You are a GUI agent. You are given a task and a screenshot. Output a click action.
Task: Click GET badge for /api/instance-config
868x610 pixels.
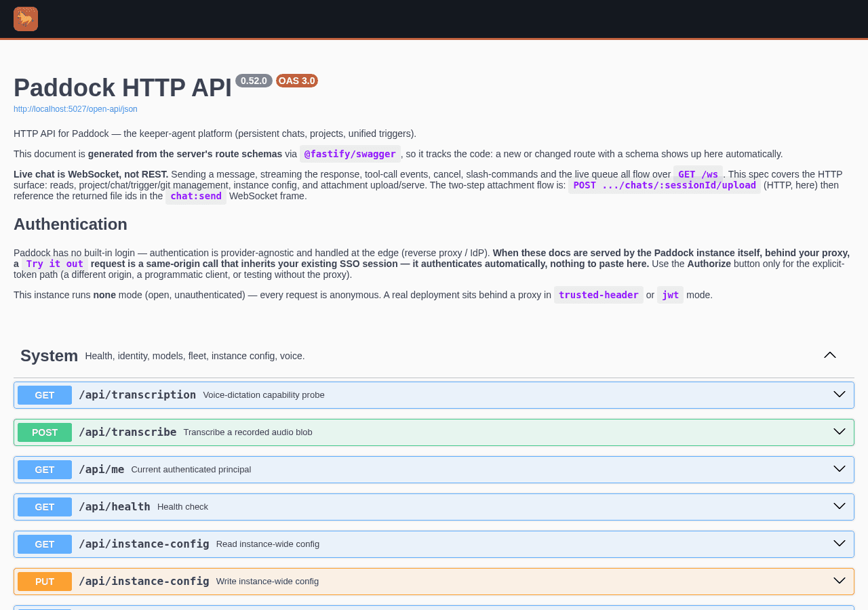pyautogui.click(x=45, y=544)
